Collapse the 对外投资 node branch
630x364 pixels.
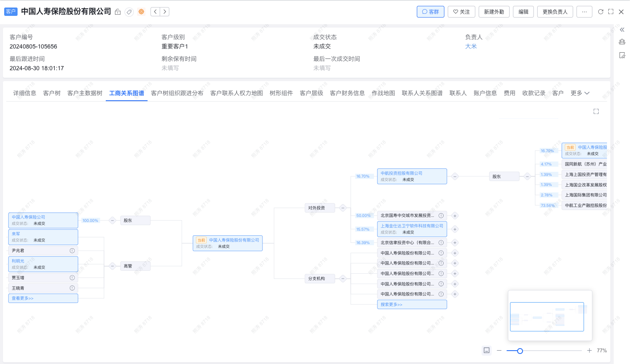click(x=343, y=208)
